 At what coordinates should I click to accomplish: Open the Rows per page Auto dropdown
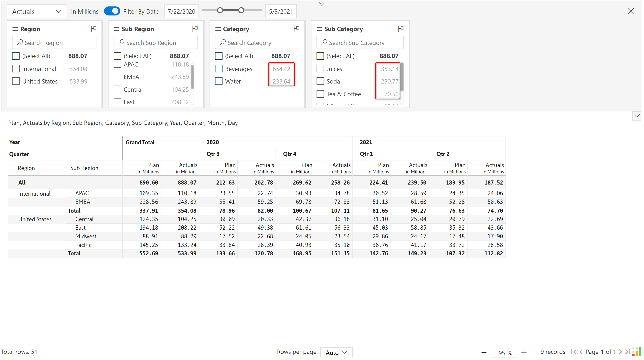click(336, 352)
